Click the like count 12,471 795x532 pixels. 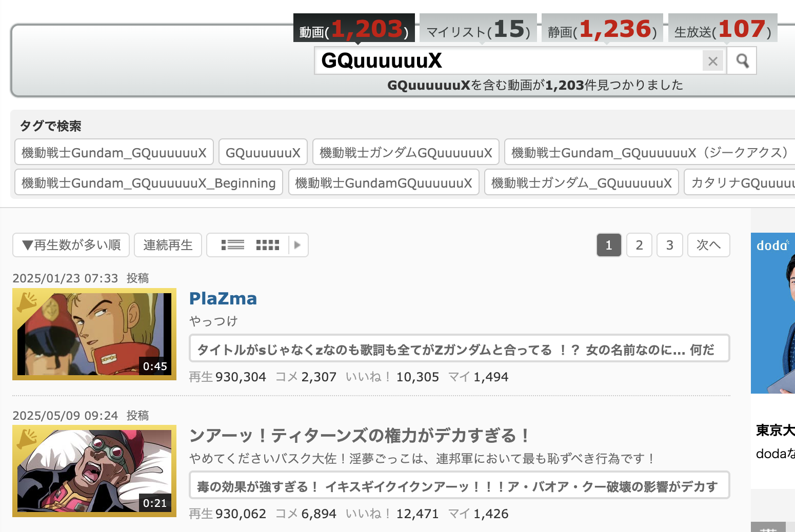pyautogui.click(x=418, y=514)
